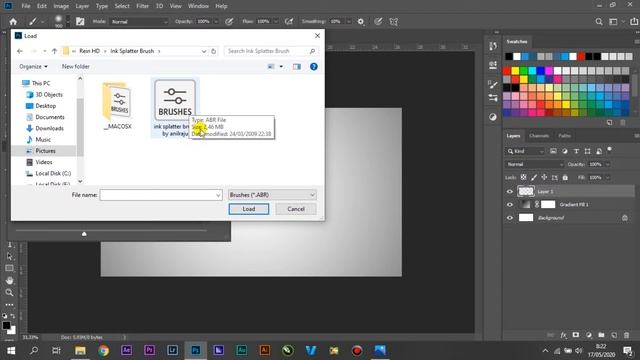Switch to the Paths tab
Image resolution: width=640 pixels, height=360 pixels.
[x=564, y=136]
